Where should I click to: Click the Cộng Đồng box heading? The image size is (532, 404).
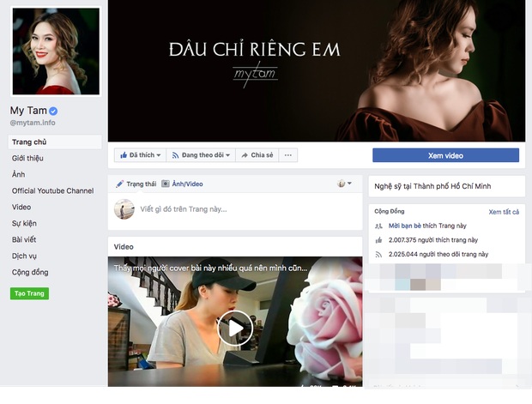tap(390, 211)
